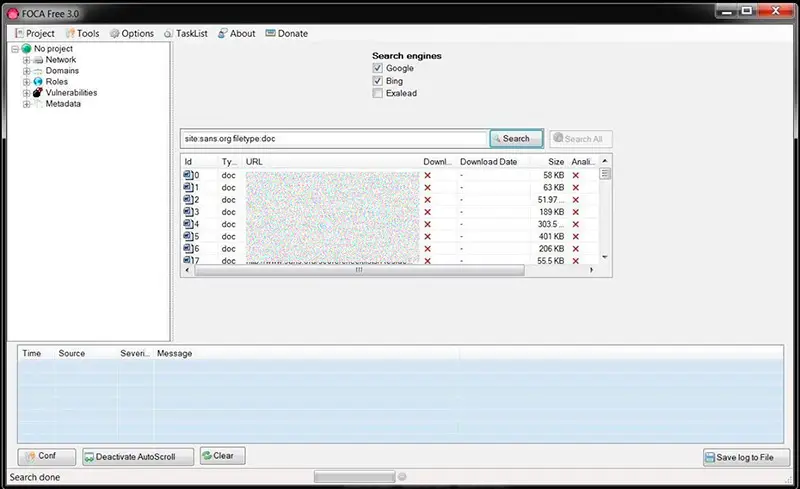Click the FOCA pink title bar icon
Image resolution: width=800 pixels, height=489 pixels.
tap(13, 14)
